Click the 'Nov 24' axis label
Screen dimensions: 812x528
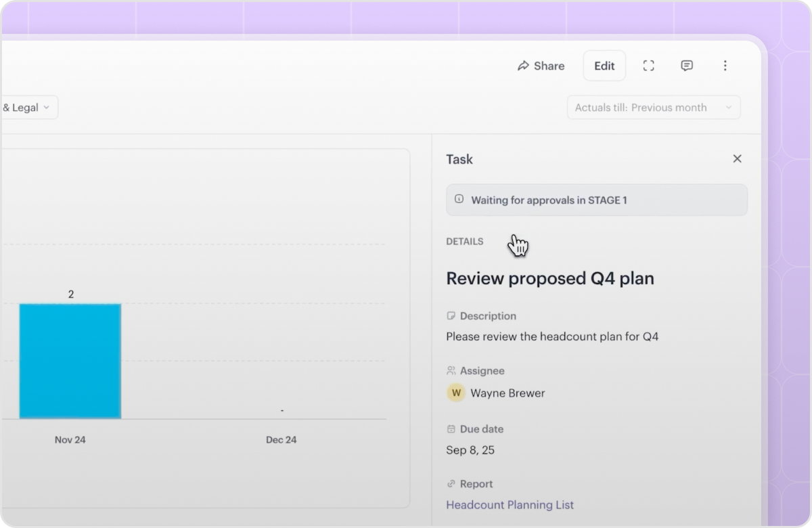coord(70,440)
